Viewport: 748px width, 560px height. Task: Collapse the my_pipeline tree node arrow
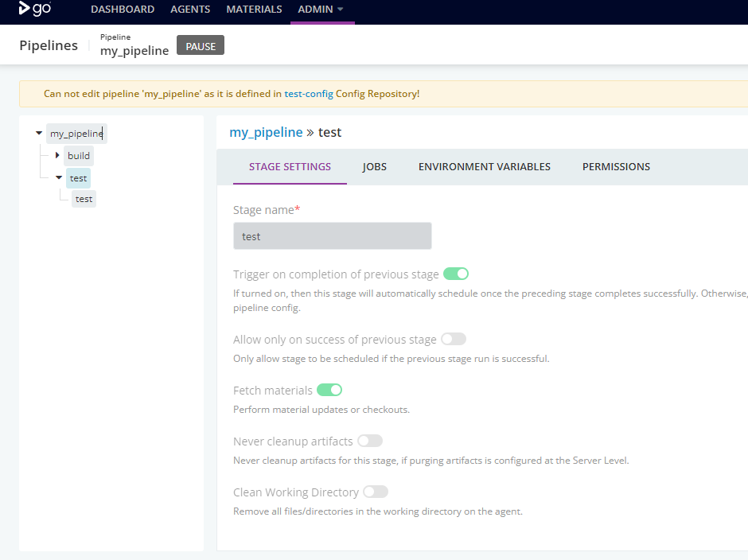[39, 133]
